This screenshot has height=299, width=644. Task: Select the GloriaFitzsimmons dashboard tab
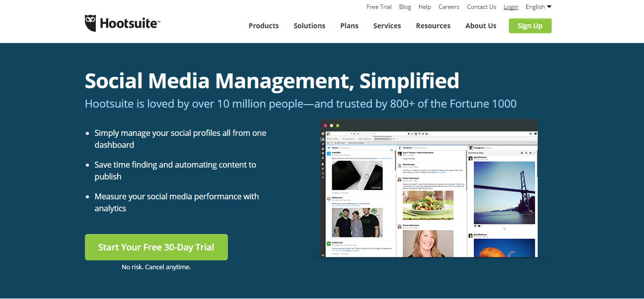pos(382,139)
